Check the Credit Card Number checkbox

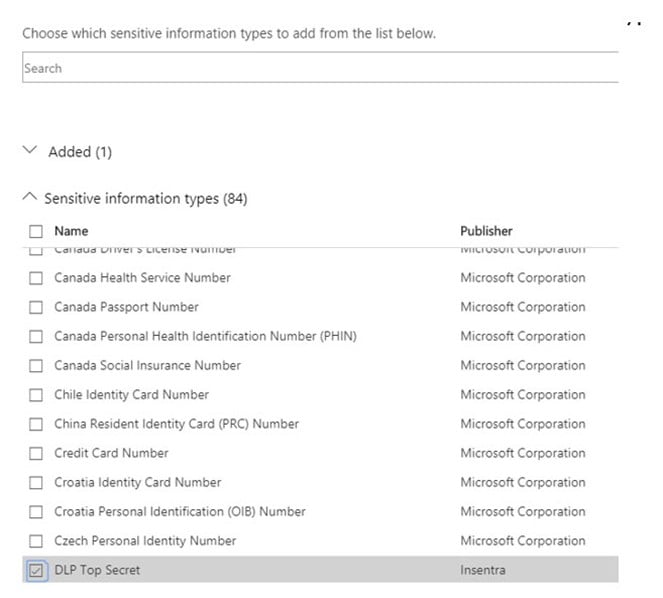pos(36,453)
